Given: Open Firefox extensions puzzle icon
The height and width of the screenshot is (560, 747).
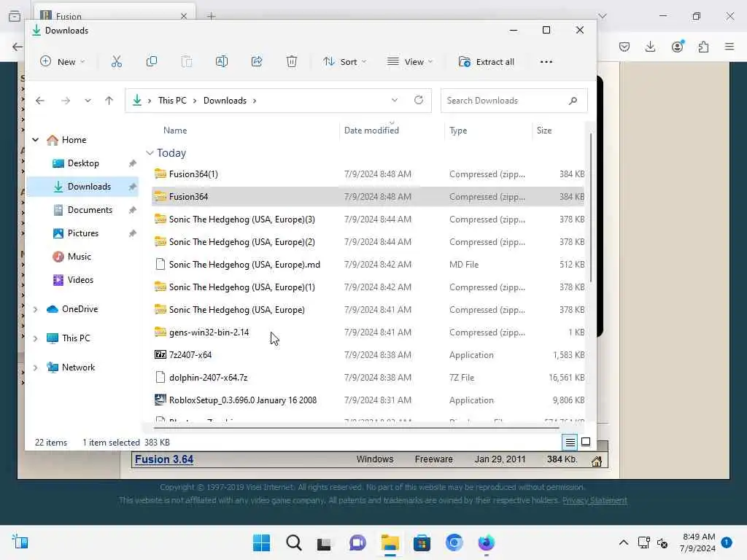Looking at the screenshot, I should click(x=704, y=47).
